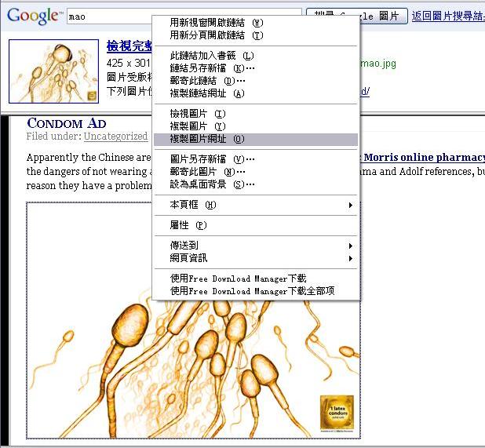Click inside the 'mao' search field
This screenshot has height=448, width=485.
coord(110,16)
